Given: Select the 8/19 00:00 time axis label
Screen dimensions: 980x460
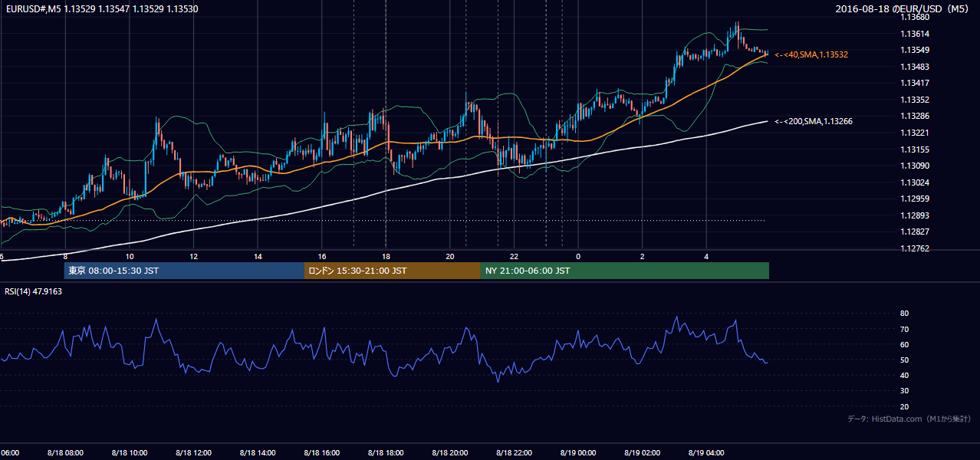Looking at the screenshot, I should tap(577, 453).
